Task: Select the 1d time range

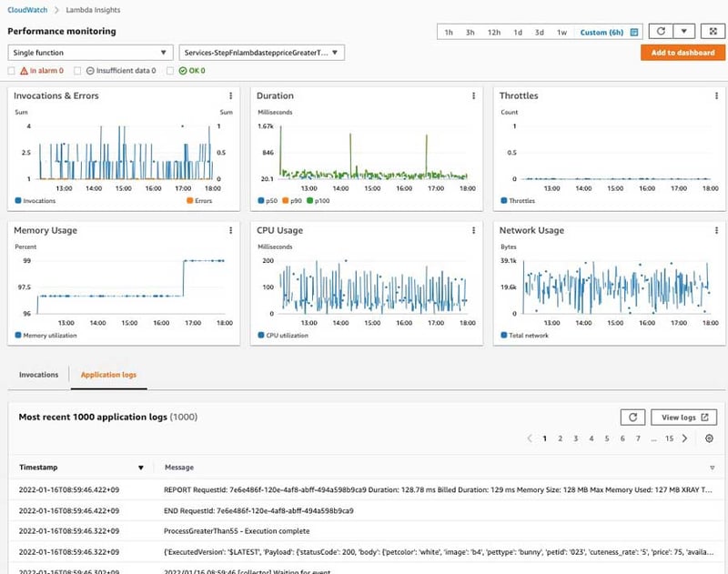Action: click(518, 33)
